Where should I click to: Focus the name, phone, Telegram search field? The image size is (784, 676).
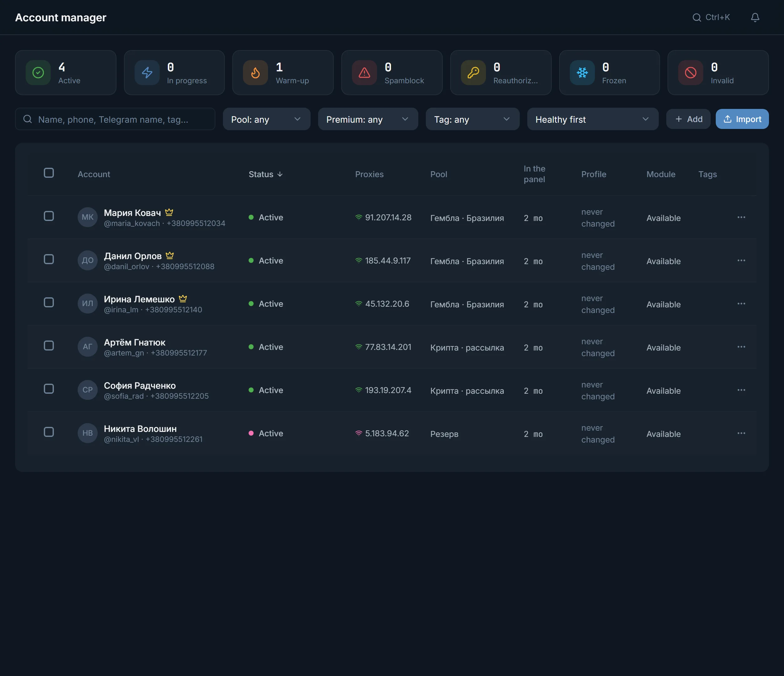point(115,119)
